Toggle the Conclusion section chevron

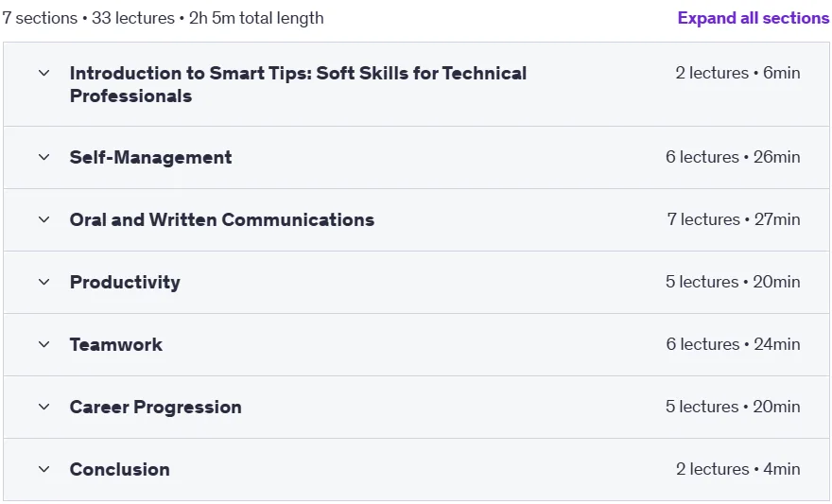click(x=44, y=469)
